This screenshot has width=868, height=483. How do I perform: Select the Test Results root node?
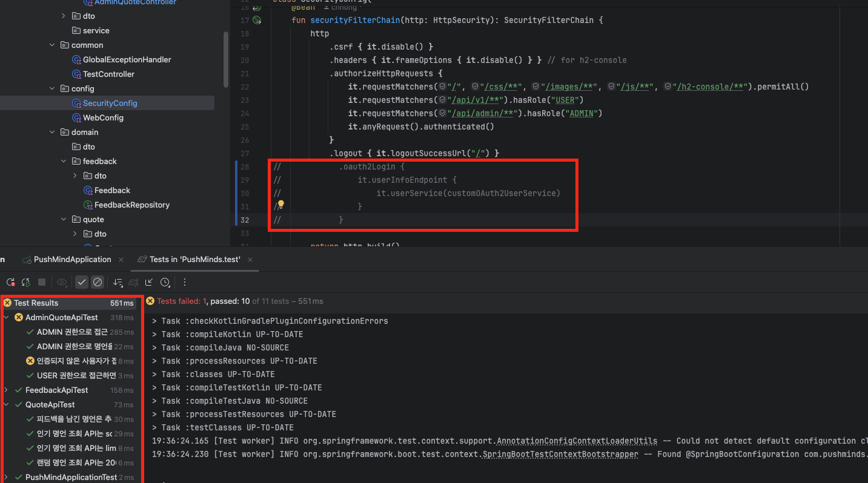(x=68, y=303)
